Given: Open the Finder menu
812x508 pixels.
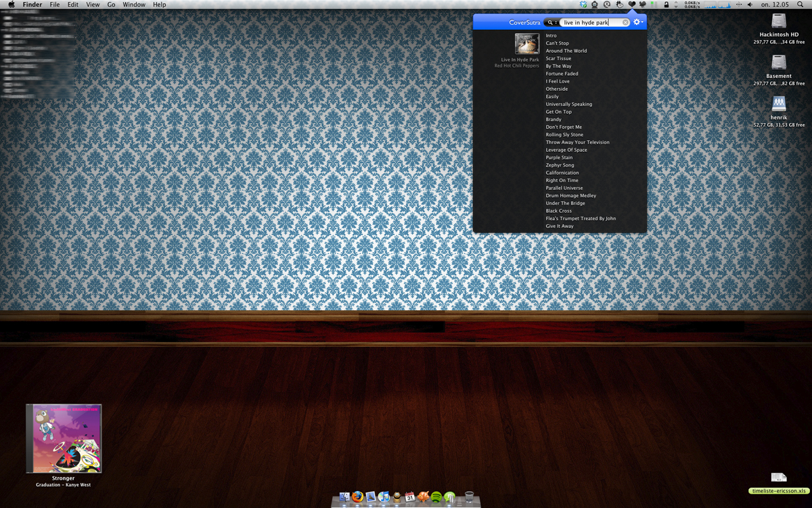Looking at the screenshot, I should pyautogui.click(x=32, y=4).
